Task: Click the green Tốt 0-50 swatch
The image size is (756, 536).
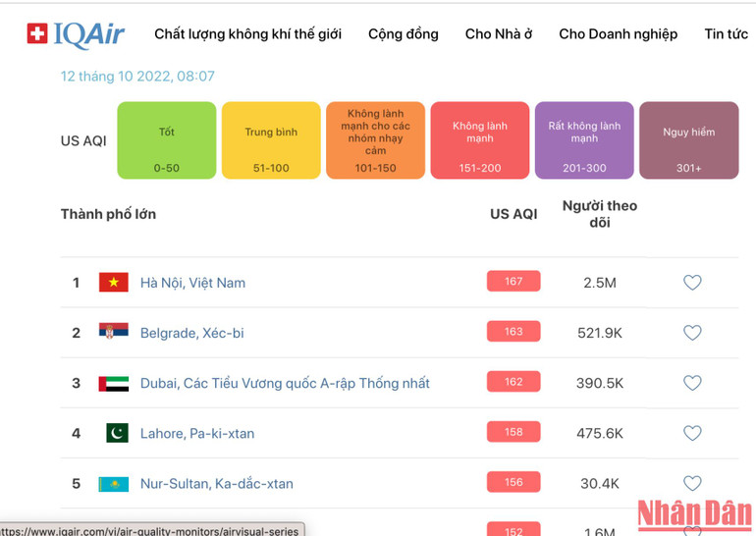Action: (x=166, y=140)
